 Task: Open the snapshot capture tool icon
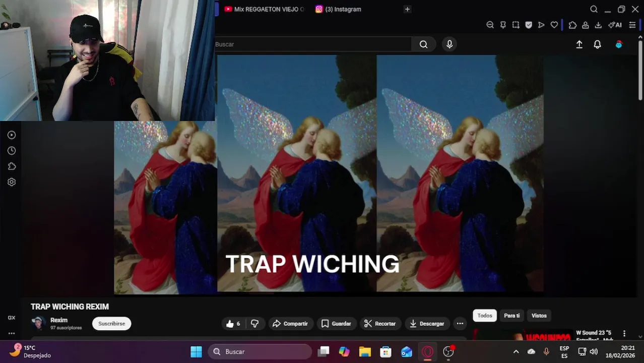coord(516,25)
